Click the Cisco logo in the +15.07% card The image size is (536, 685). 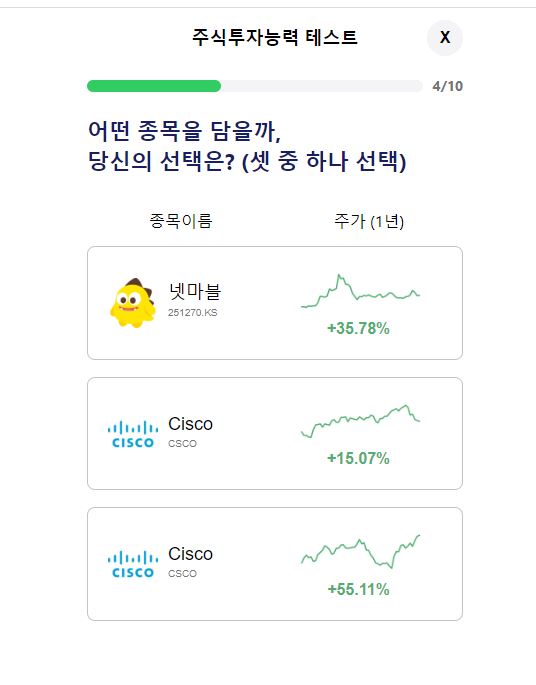click(x=133, y=434)
